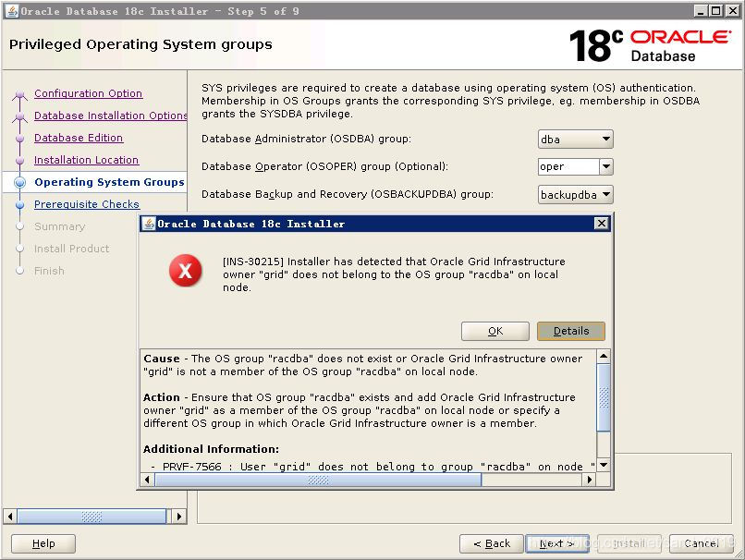Click the Summary step label
The image size is (745, 560).
pyautogui.click(x=60, y=226)
